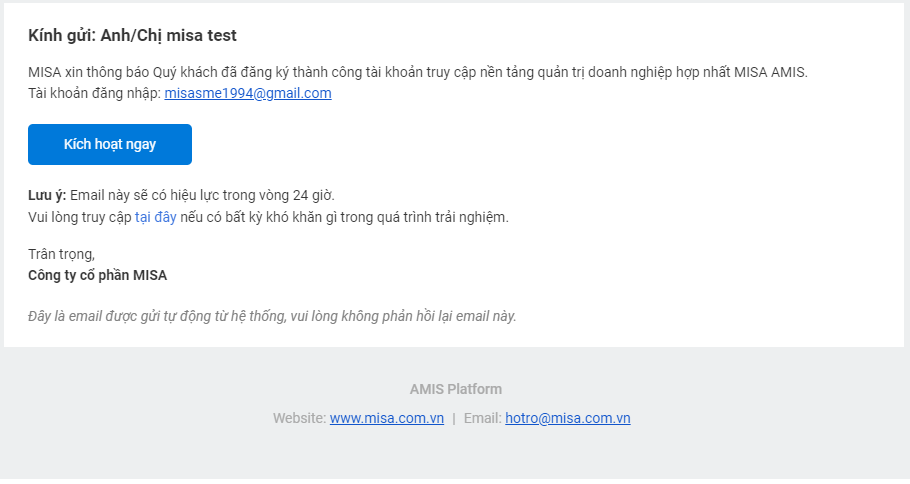Click the MISA xin thông báo paragraph
The width and height of the screenshot is (910, 484).
point(418,73)
